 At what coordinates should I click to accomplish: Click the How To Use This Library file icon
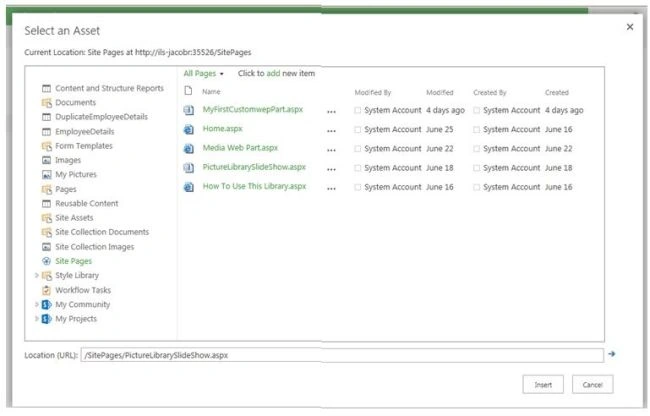[189, 187]
